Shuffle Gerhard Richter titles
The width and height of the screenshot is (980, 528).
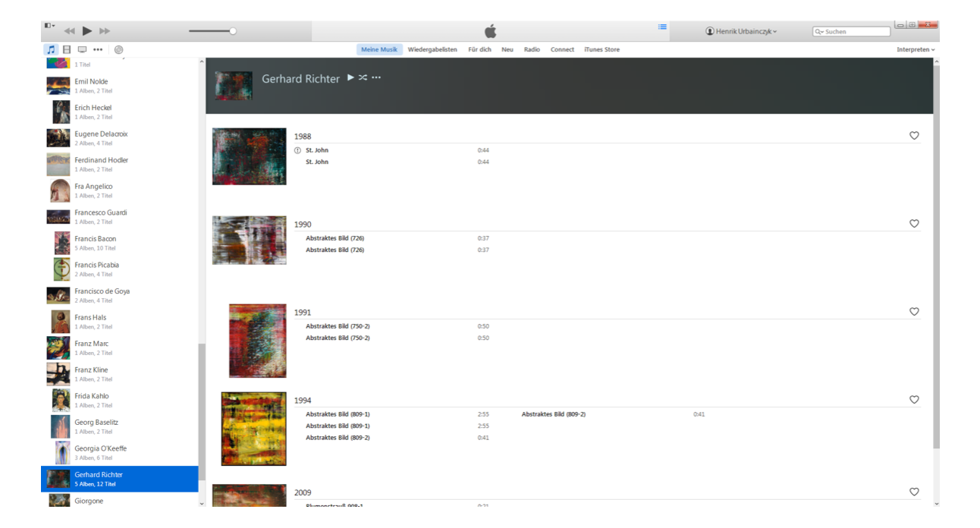(x=363, y=77)
